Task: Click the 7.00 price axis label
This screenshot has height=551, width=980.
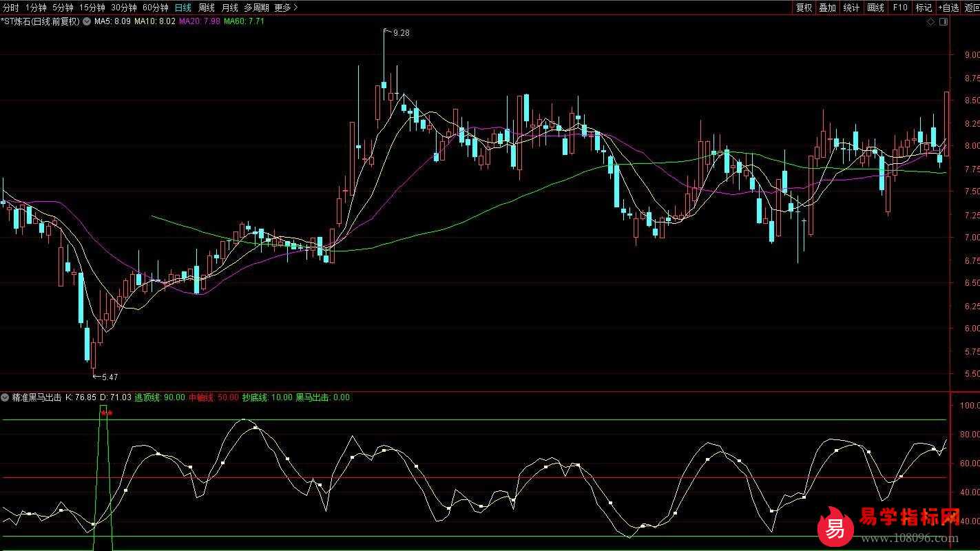Action: coord(971,238)
